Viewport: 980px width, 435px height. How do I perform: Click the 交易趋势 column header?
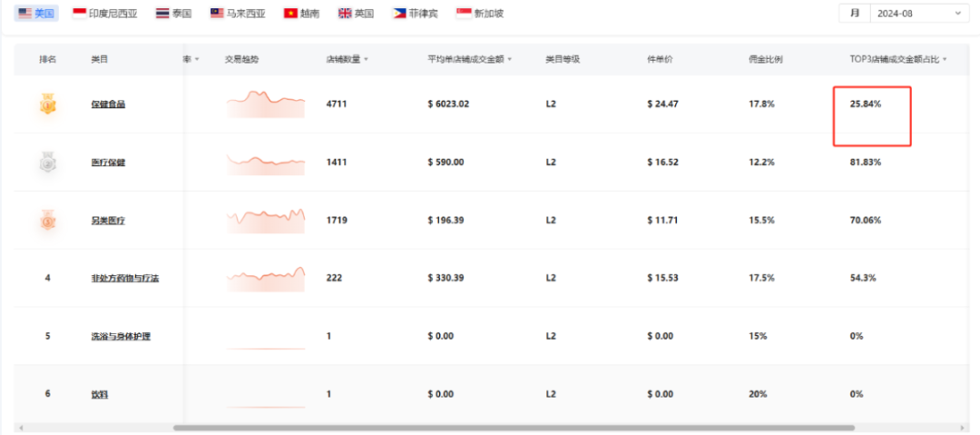coord(241,59)
